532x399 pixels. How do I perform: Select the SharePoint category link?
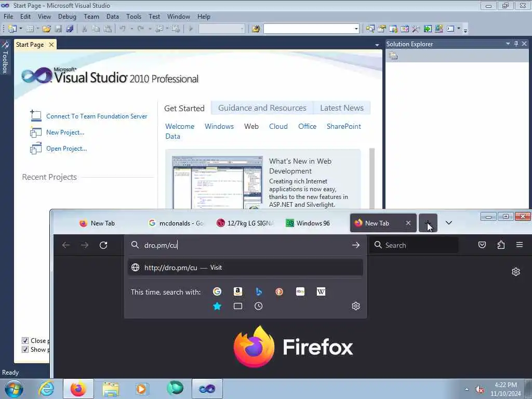coord(344,126)
